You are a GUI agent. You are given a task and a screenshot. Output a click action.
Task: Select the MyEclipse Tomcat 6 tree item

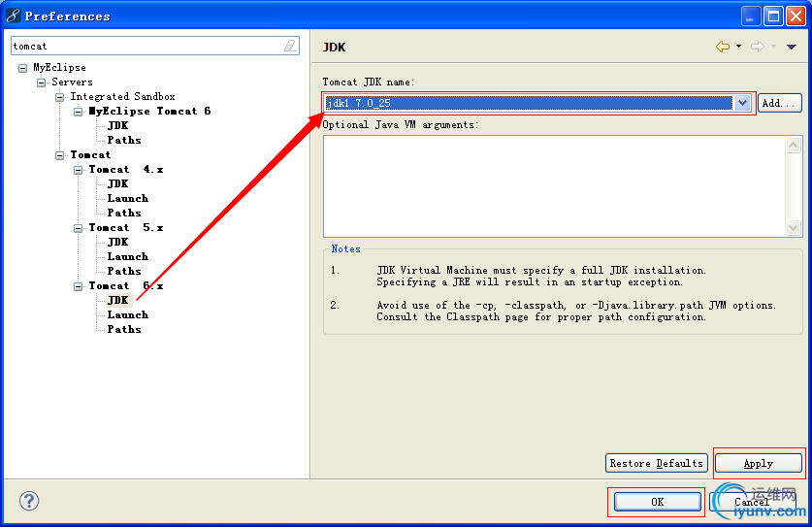pyautogui.click(x=149, y=111)
